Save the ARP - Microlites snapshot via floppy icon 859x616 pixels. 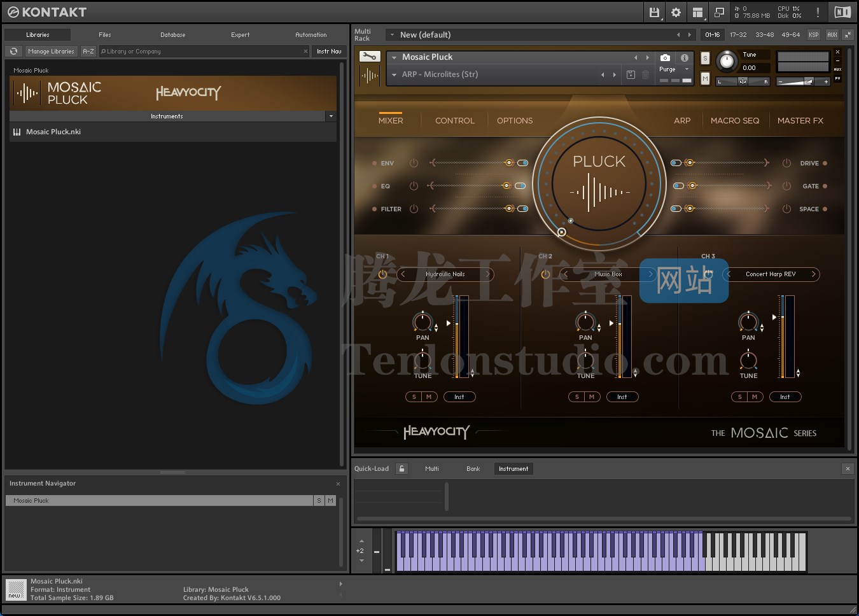pyautogui.click(x=630, y=74)
